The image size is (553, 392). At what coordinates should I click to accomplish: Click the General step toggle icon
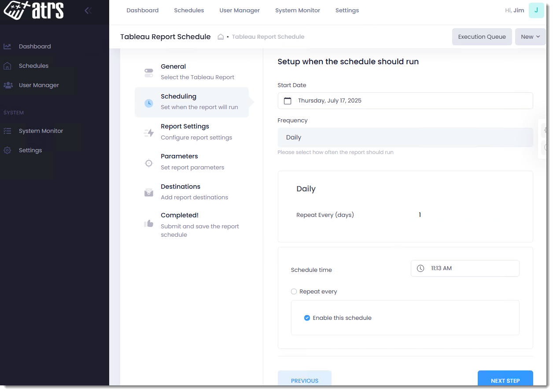149,73
